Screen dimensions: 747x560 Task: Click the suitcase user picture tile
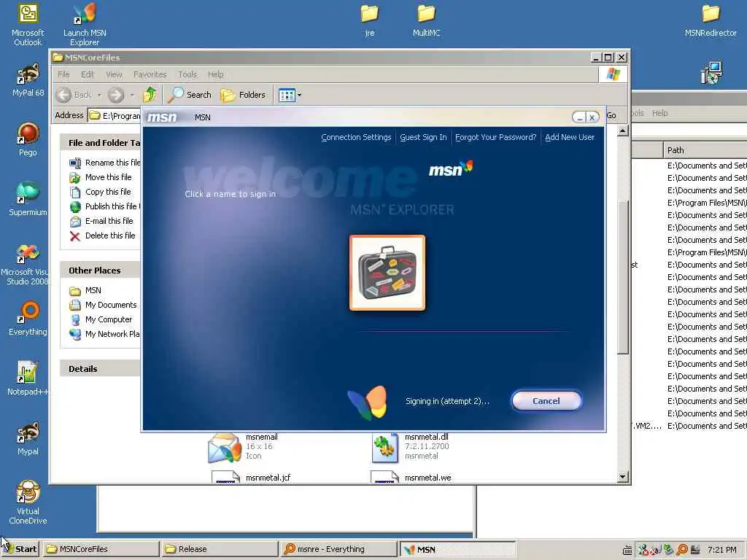pos(387,273)
